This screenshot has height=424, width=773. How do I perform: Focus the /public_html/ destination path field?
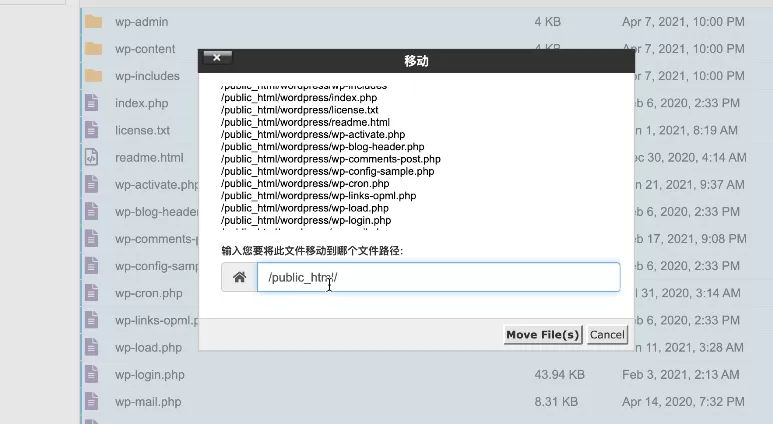(438, 277)
